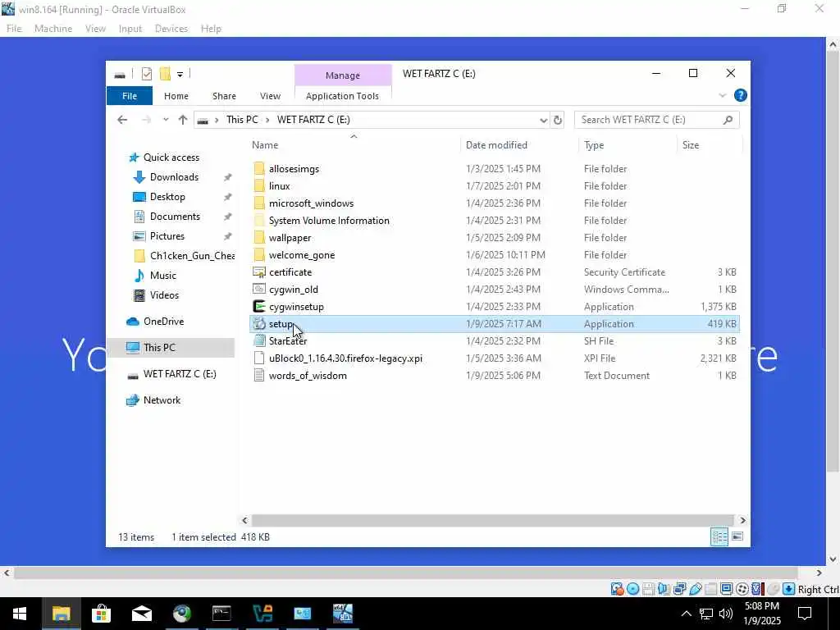Image resolution: width=840 pixels, height=630 pixels.
Task: Select the words_of_wisdom text document
Action: pos(308,376)
